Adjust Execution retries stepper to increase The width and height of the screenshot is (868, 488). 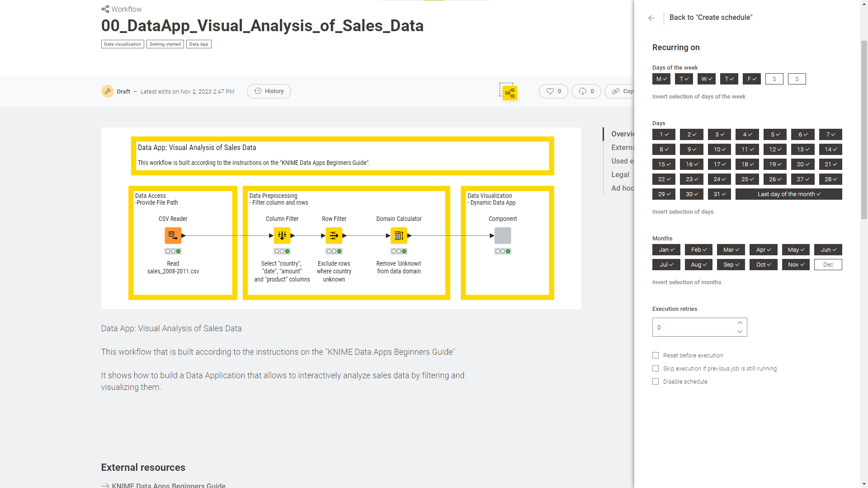click(741, 322)
